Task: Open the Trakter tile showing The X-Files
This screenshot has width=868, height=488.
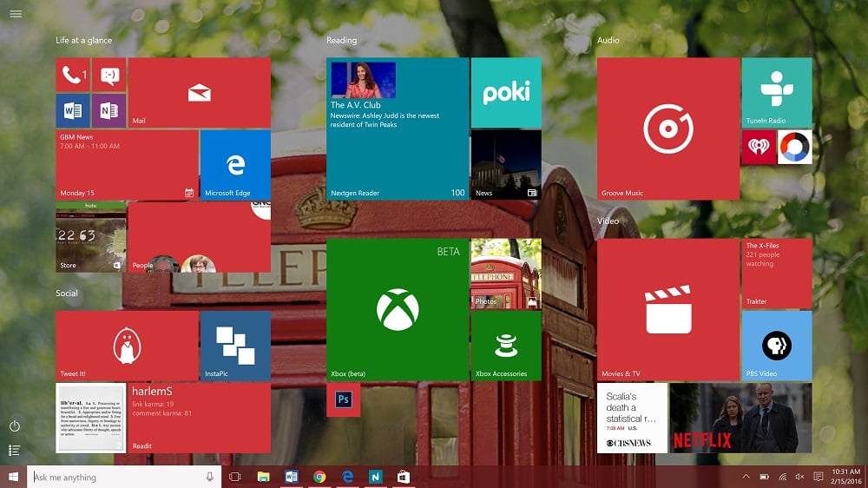Action: [x=777, y=274]
